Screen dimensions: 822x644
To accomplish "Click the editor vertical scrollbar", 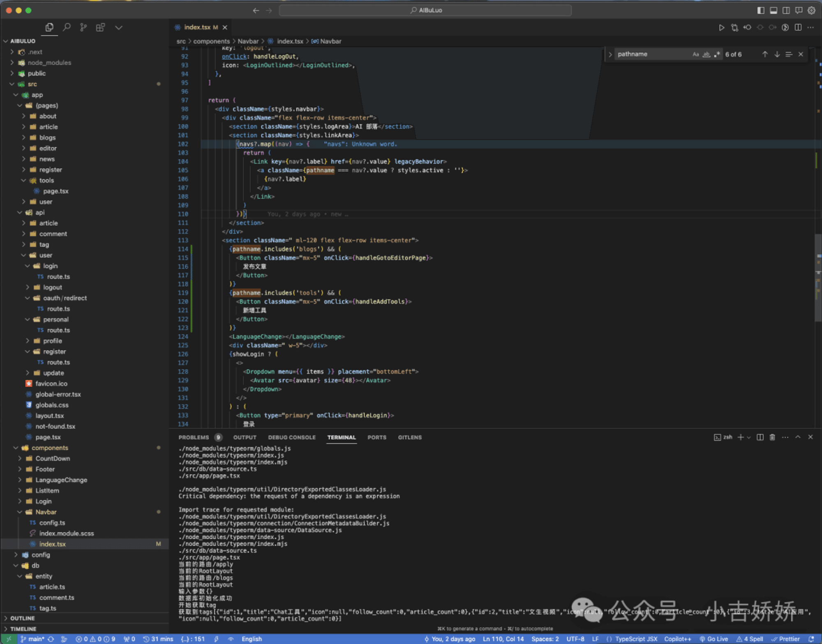I will (x=818, y=277).
